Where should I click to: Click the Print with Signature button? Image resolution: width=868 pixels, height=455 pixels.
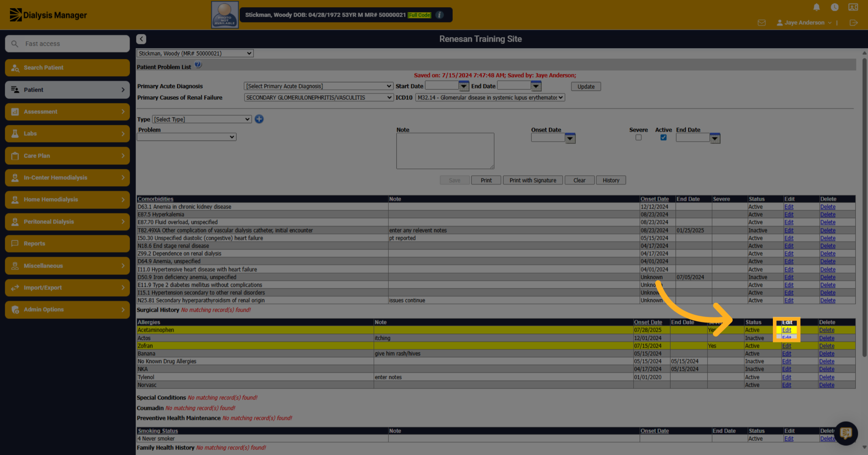(x=533, y=180)
